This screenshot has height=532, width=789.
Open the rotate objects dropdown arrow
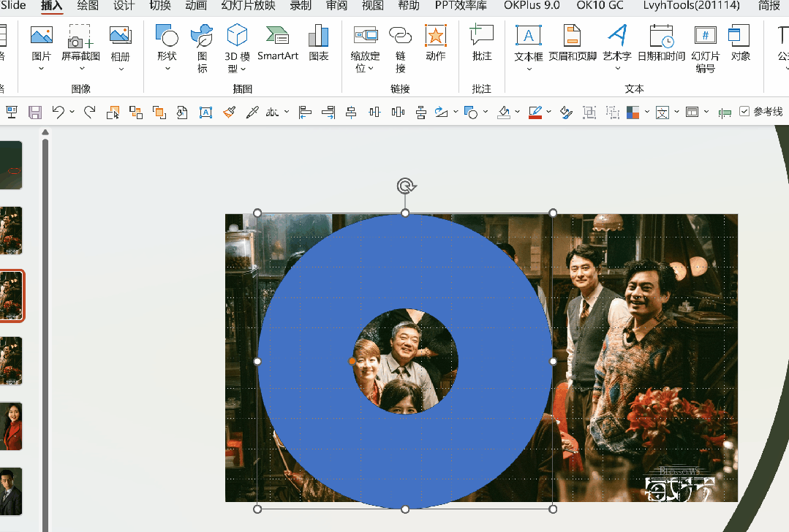(x=456, y=112)
